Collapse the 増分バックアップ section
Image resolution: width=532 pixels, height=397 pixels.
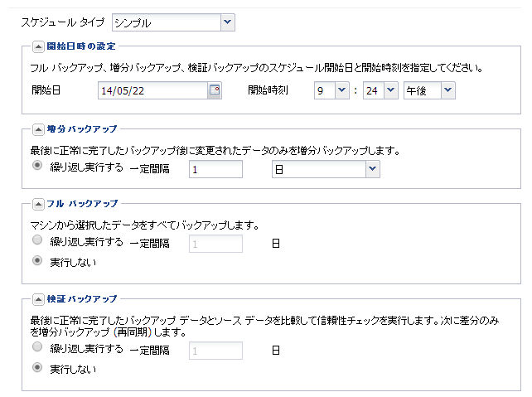click(38, 128)
